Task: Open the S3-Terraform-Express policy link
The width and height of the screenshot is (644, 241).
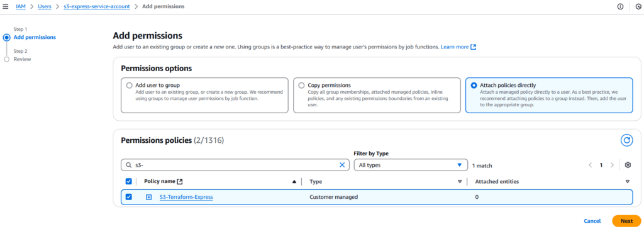Action: pyautogui.click(x=186, y=197)
